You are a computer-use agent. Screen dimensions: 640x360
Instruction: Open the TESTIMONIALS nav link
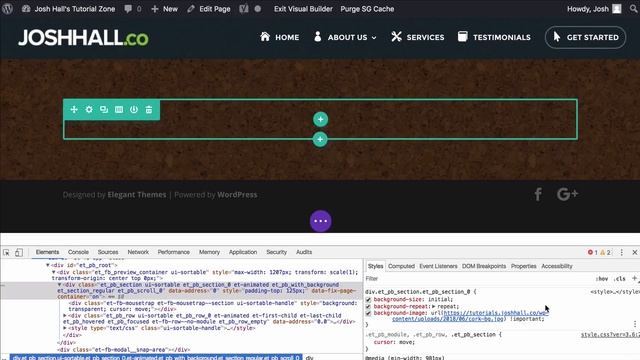click(x=494, y=37)
